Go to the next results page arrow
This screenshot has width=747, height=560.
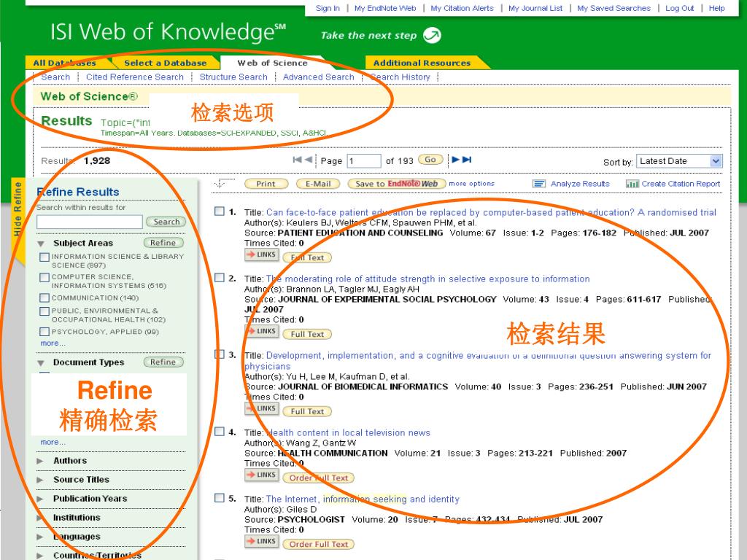click(x=455, y=160)
